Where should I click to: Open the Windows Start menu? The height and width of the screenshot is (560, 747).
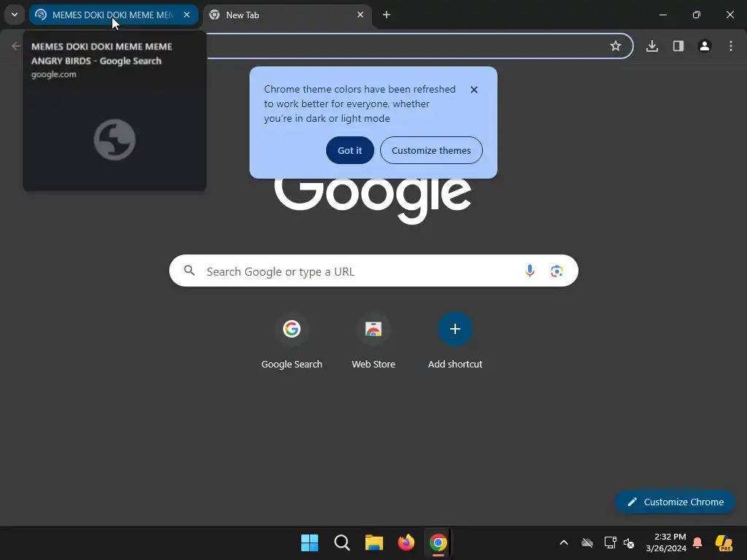(309, 542)
